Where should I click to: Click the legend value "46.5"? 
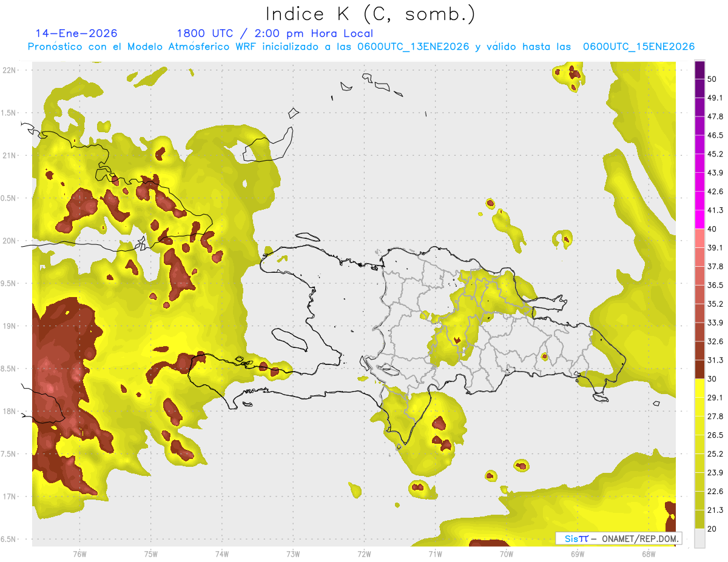[715, 135]
